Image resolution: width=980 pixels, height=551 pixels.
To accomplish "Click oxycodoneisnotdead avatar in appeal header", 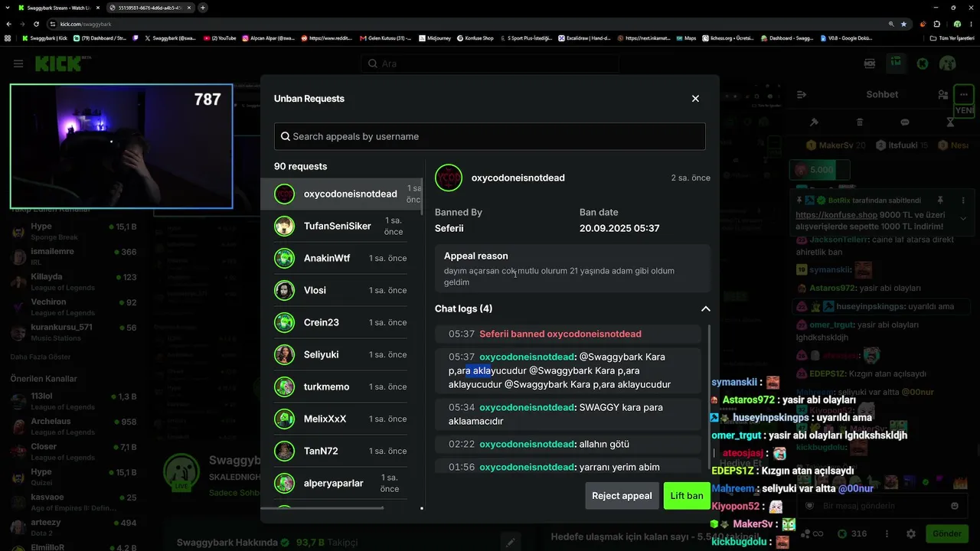I will point(449,178).
